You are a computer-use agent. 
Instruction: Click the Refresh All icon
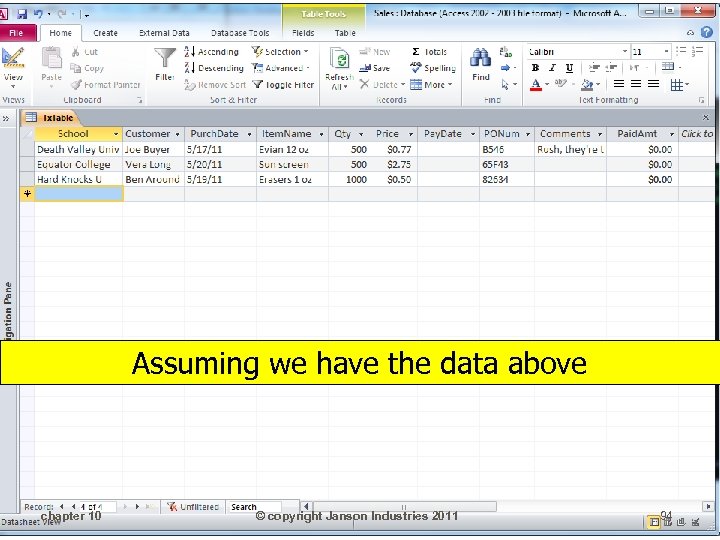(339, 59)
